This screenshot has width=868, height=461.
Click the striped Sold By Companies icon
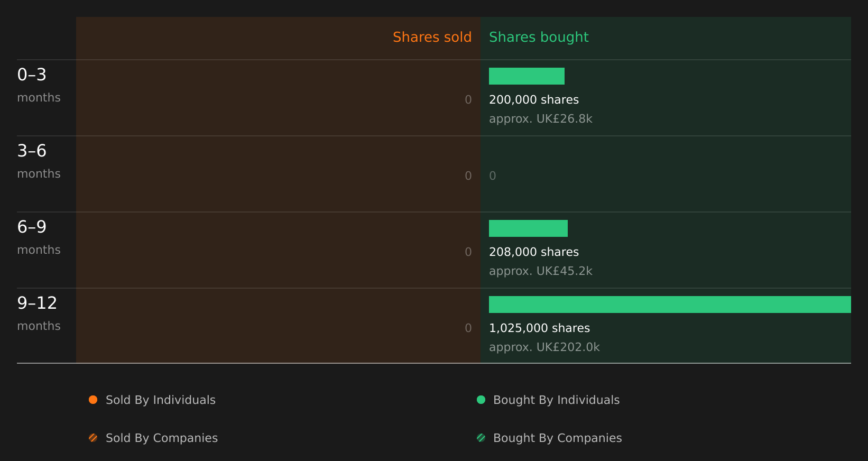[93, 438]
